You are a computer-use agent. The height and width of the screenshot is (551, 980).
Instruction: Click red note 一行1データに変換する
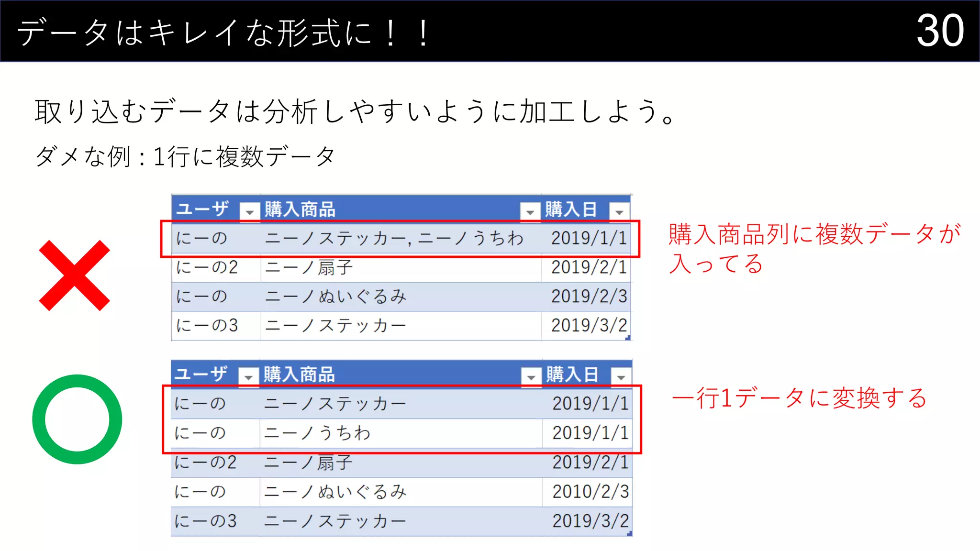click(799, 398)
